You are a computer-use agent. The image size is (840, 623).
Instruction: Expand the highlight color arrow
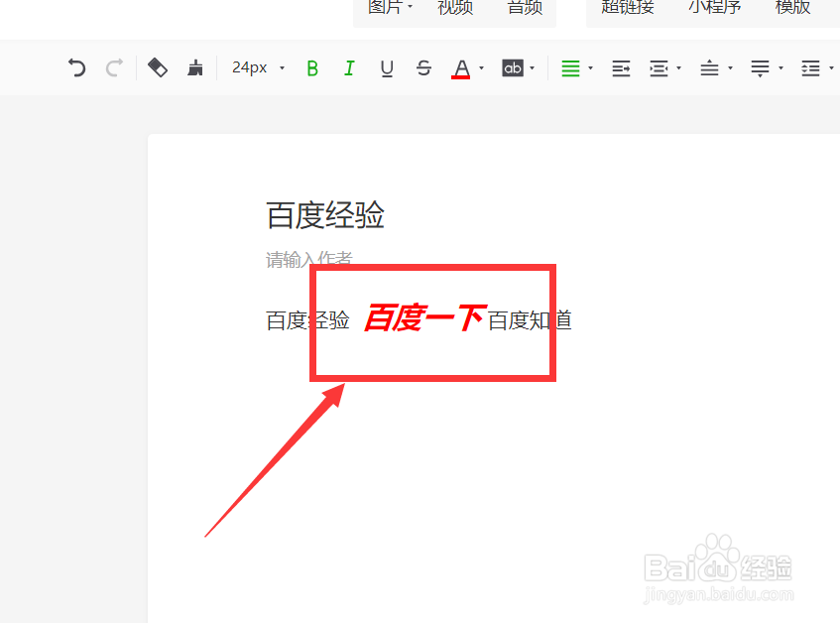click(532, 68)
